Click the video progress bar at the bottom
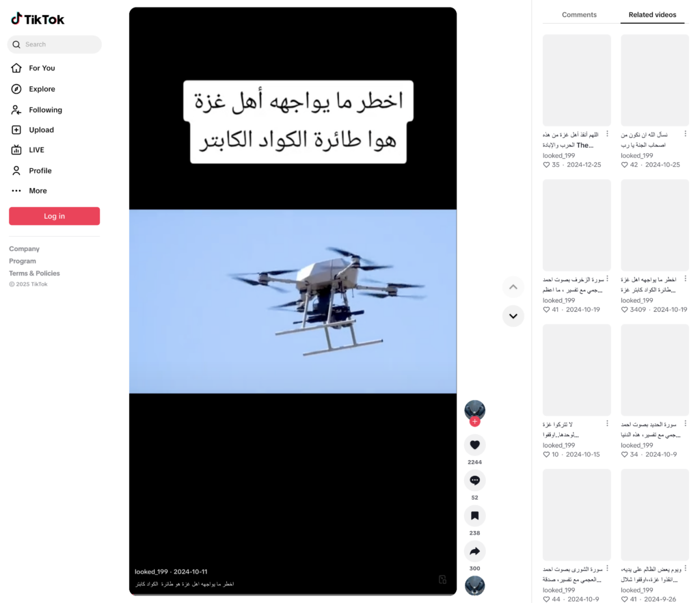Viewport: 700px width, 603px height. click(293, 594)
